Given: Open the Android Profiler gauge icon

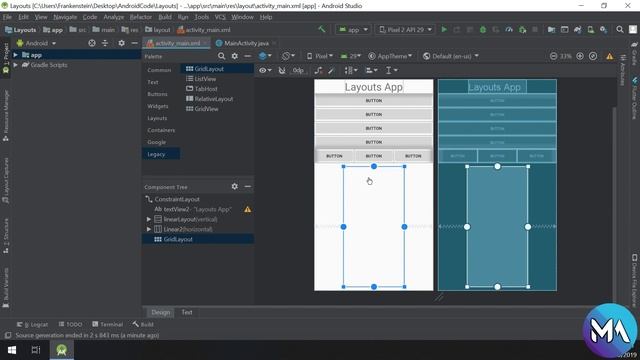Looking at the screenshot, I should (x=509, y=29).
